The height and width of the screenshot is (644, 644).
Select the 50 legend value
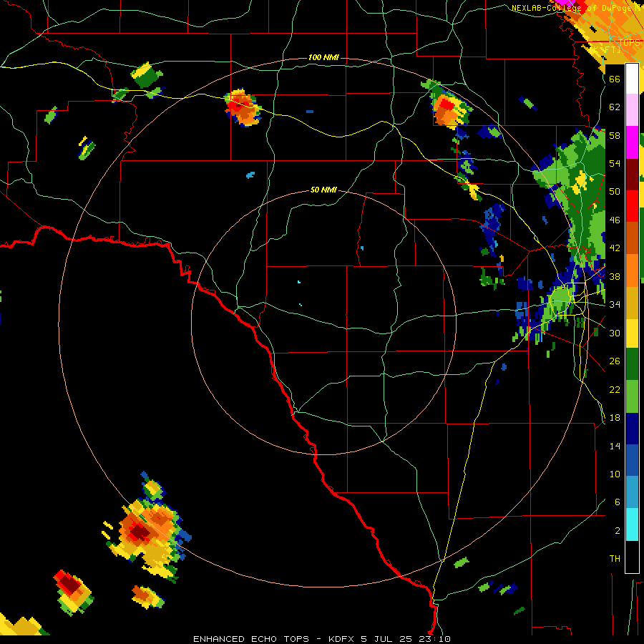coord(615,192)
